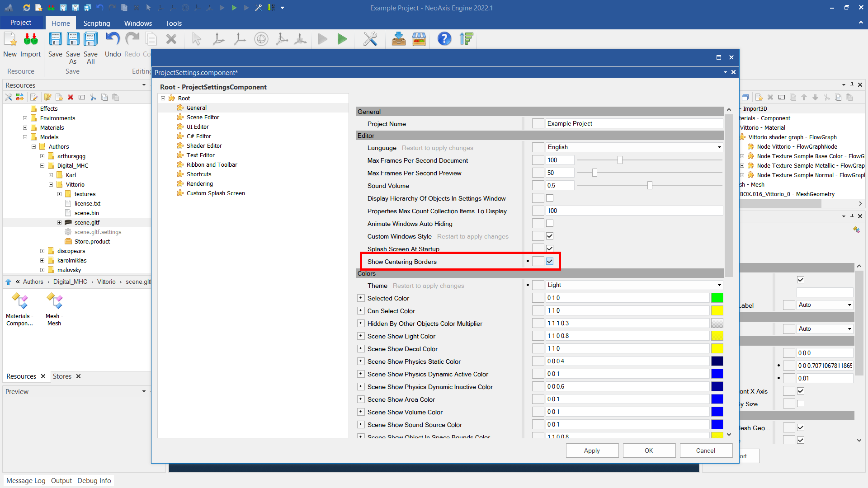Expand the Selected Color property

pos(361,298)
